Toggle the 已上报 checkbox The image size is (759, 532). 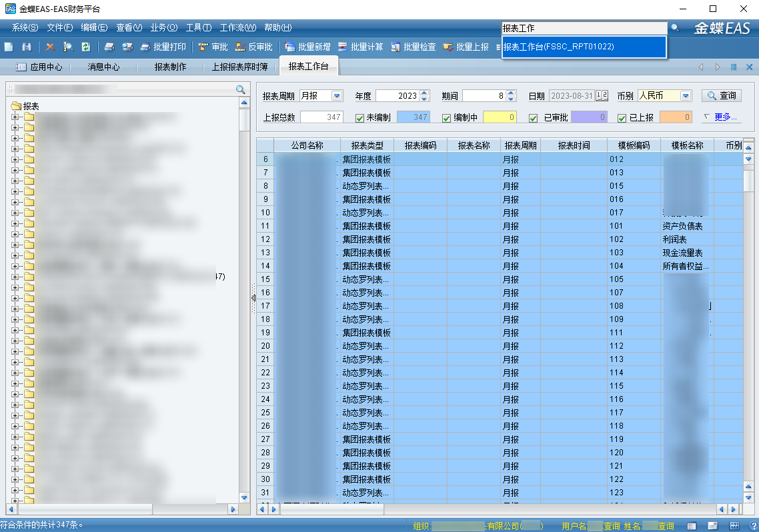click(x=622, y=118)
